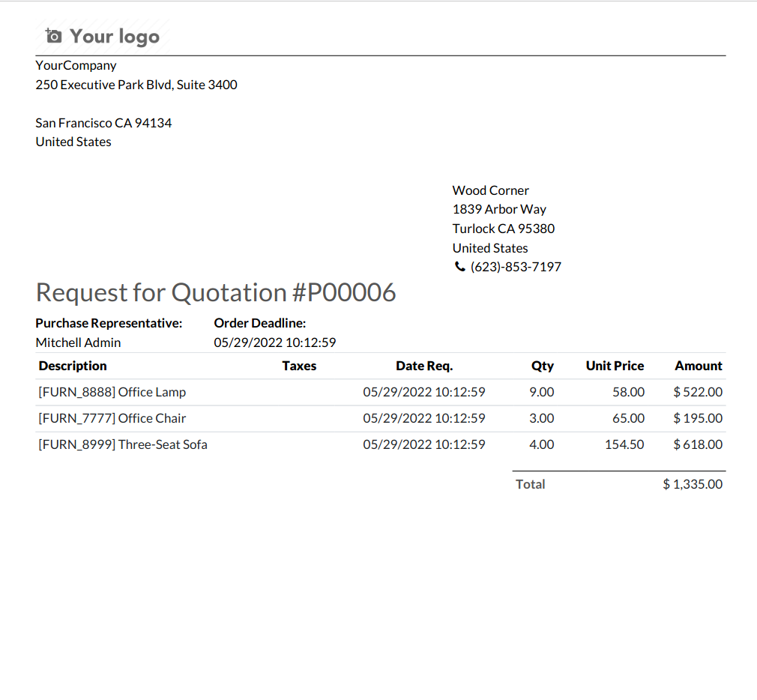Click the phone icon beside the vendor number
Image resolution: width=757 pixels, height=700 pixels.
(x=459, y=267)
